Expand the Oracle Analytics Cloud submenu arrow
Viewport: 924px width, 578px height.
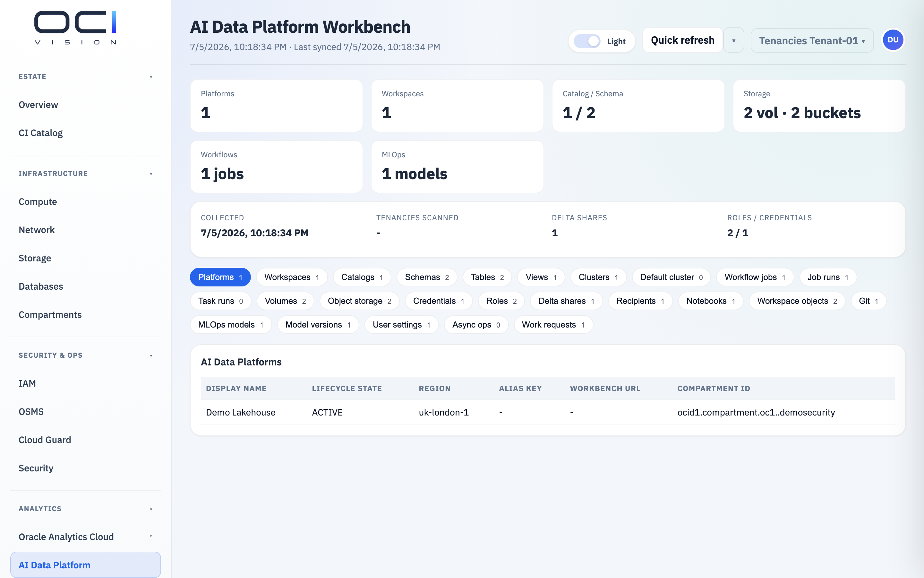click(x=151, y=536)
